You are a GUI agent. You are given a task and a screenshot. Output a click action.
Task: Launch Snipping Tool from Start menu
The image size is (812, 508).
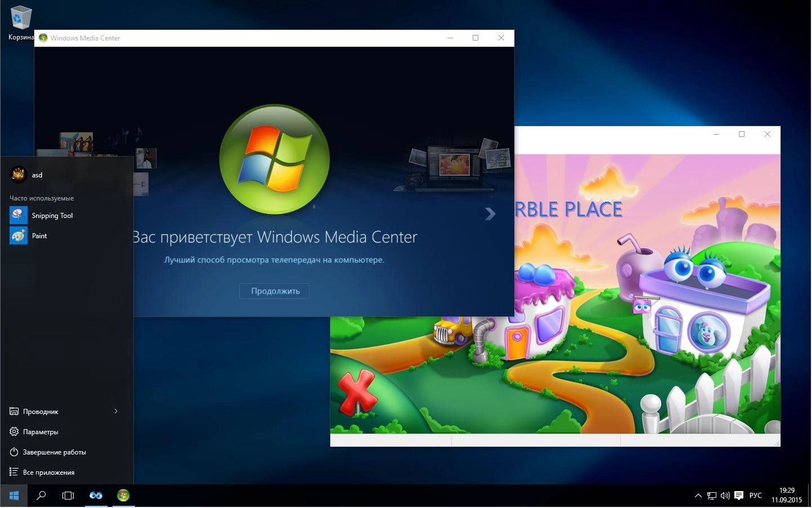(66, 216)
